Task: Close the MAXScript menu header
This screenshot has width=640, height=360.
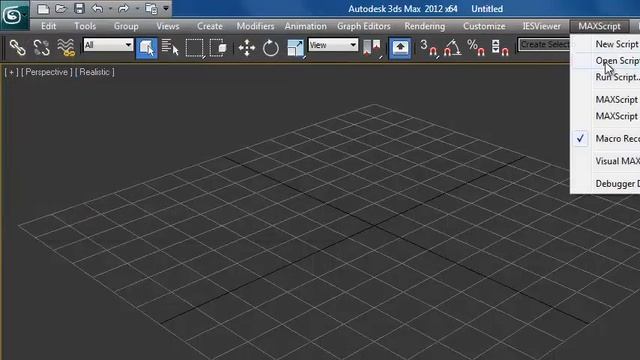Action: pos(599,26)
